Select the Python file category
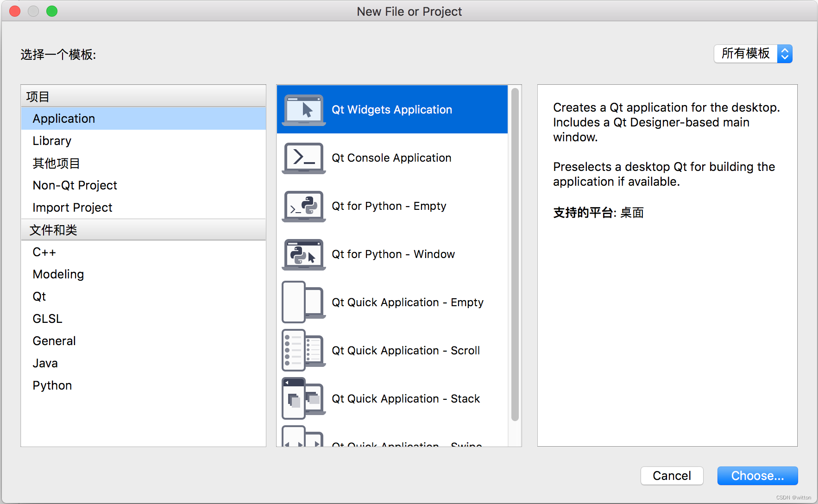This screenshot has height=504, width=818. [x=52, y=385]
